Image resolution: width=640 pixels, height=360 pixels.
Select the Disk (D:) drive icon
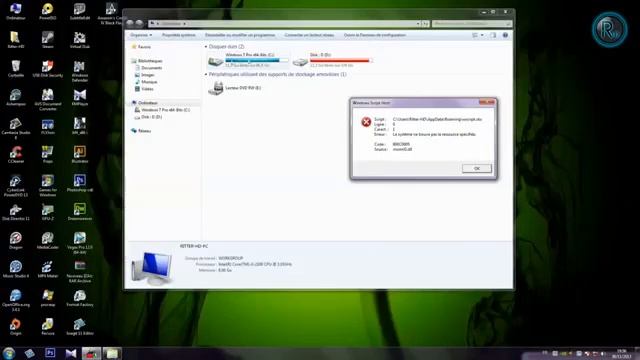[300, 61]
